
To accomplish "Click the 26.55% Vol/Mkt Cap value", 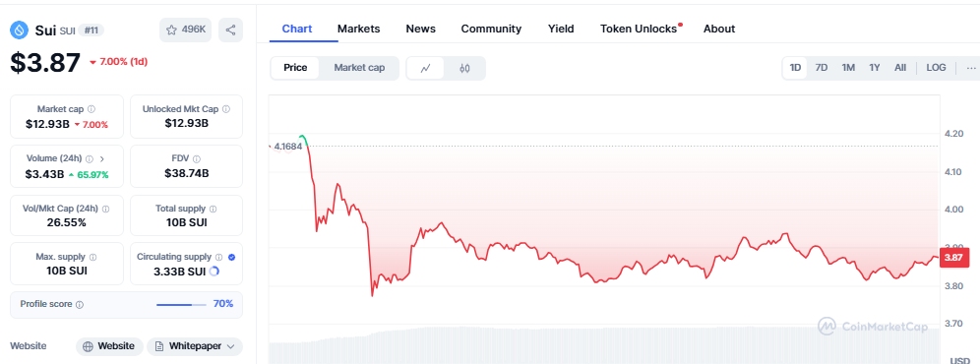I will click(66, 222).
